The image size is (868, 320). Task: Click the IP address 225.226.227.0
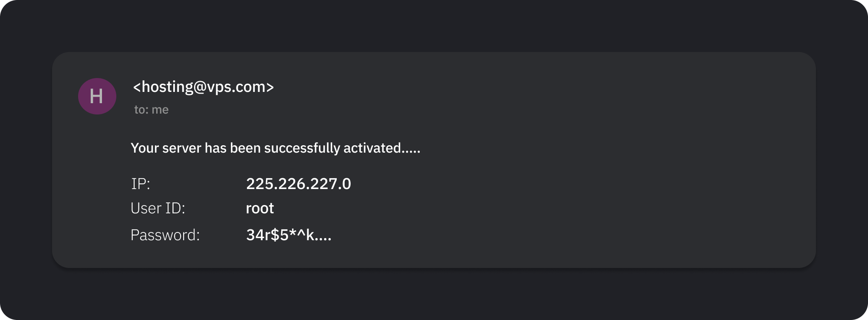[x=298, y=184]
